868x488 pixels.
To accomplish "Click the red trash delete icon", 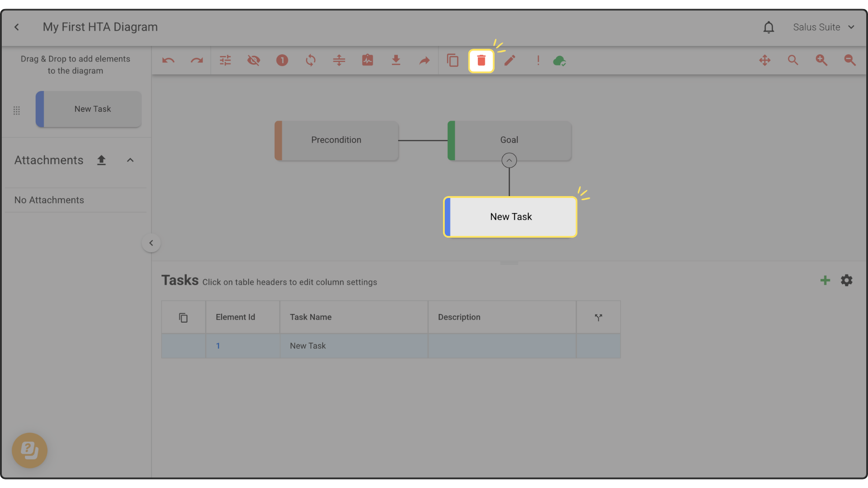I will pyautogui.click(x=481, y=61).
